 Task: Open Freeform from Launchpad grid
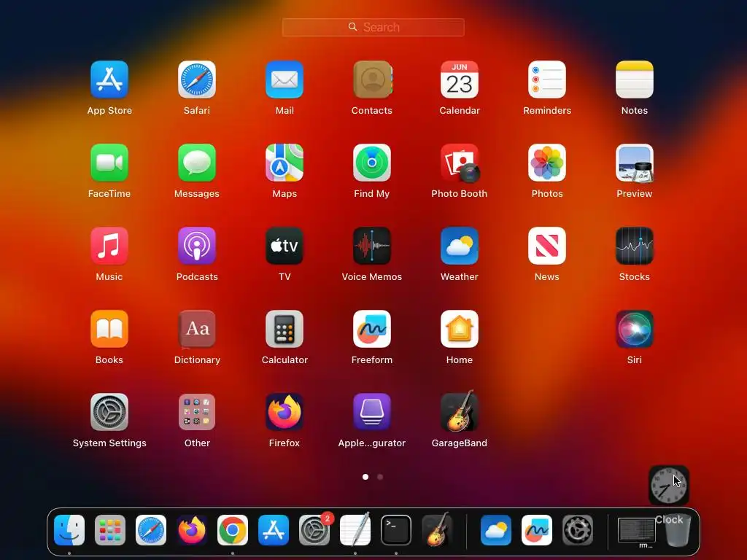coord(372,329)
